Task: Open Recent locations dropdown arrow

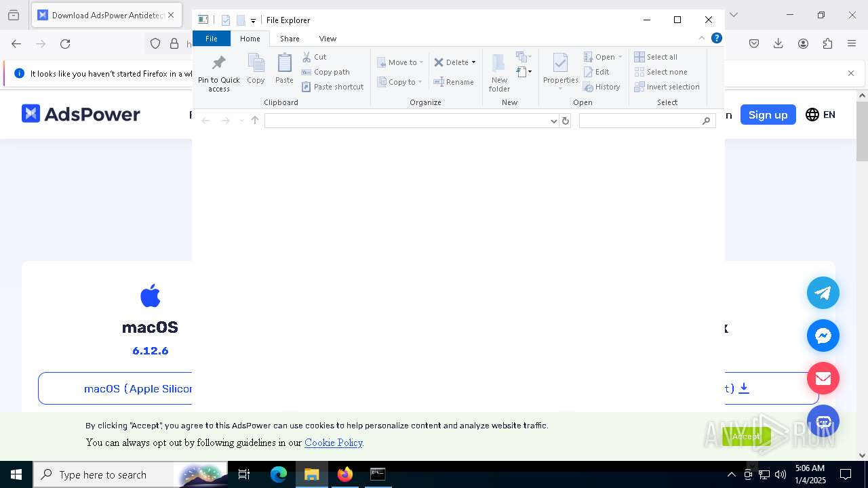Action: [x=241, y=121]
